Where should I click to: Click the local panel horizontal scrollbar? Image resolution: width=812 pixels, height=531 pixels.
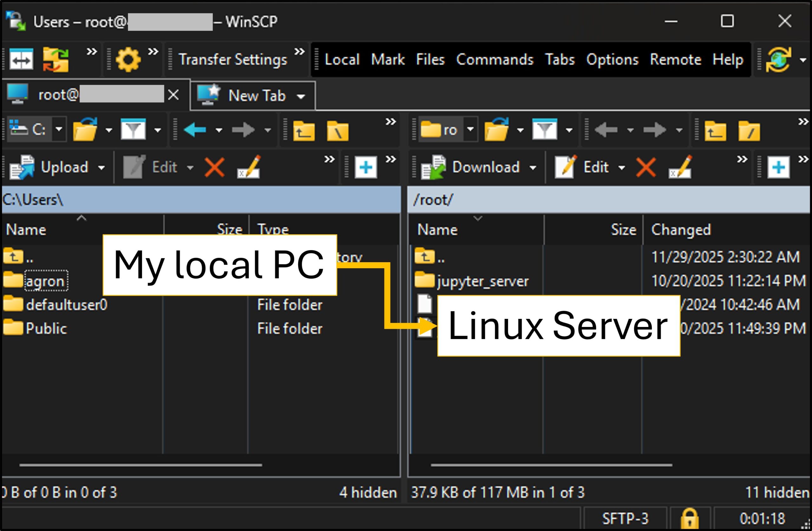point(141,465)
